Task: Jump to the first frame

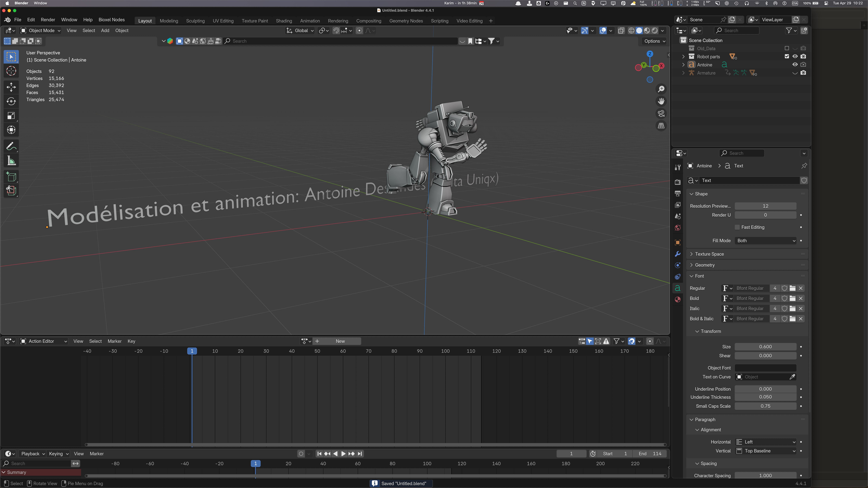Action: 319,454
